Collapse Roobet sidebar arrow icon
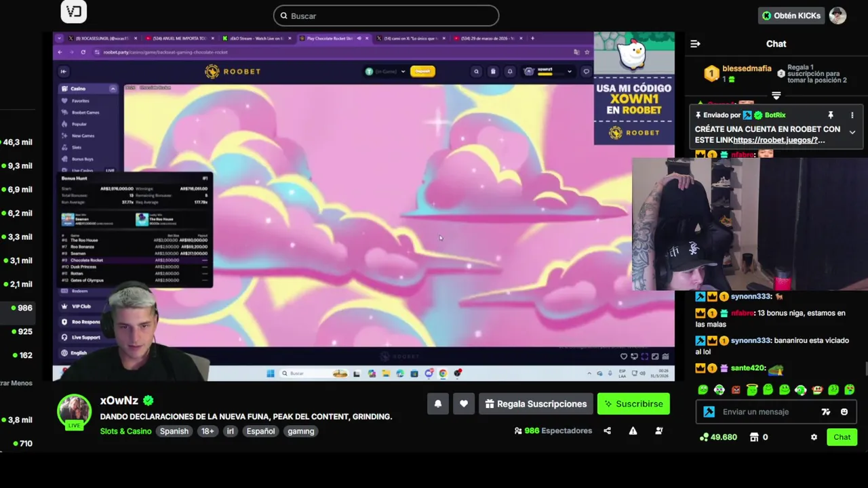Image resolution: width=868 pixels, height=488 pixels. (64, 71)
